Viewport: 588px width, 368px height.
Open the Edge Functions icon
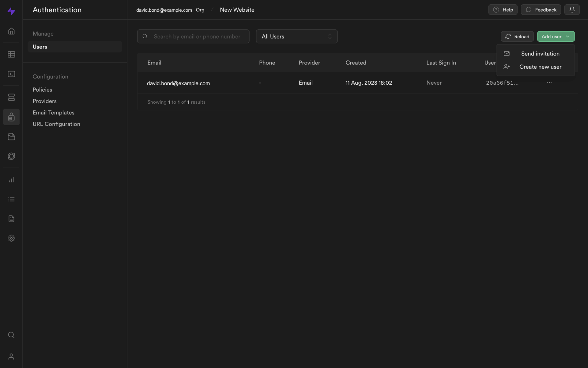[11, 156]
